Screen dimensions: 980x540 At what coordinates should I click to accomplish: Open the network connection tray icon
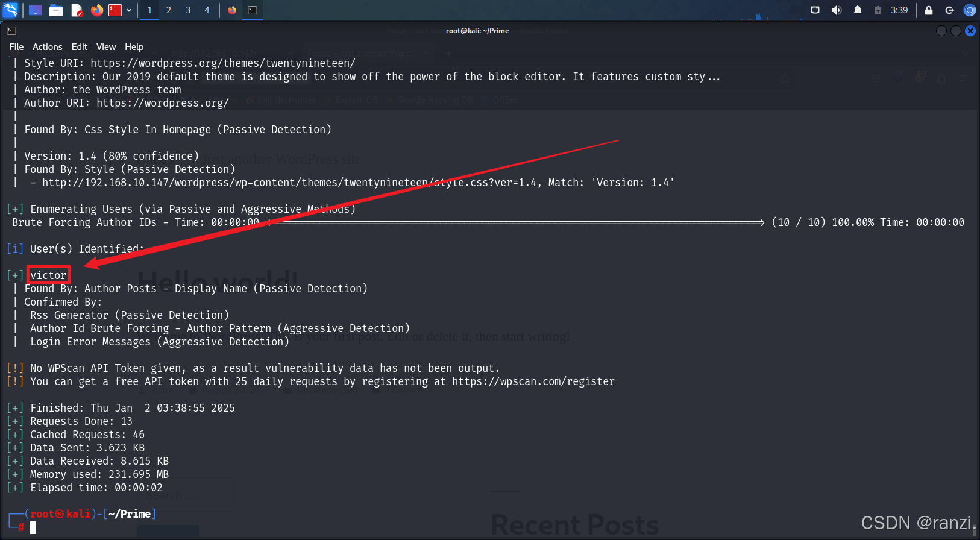[815, 10]
